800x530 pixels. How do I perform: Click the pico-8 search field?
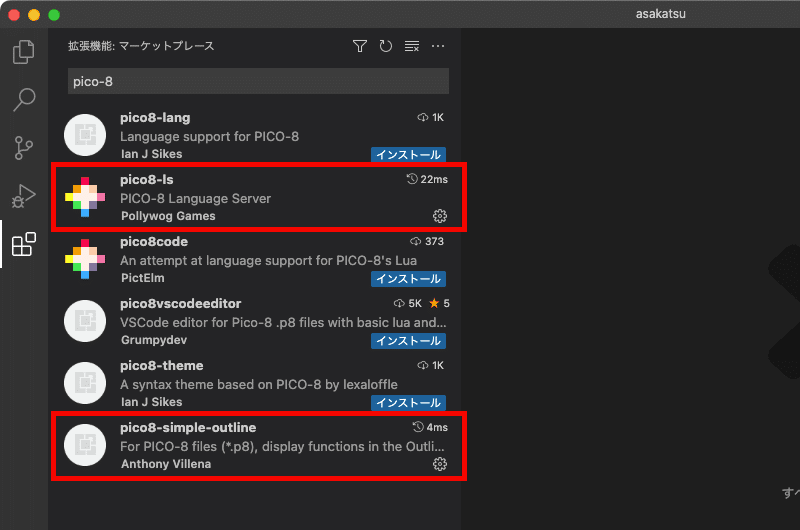pos(258,81)
